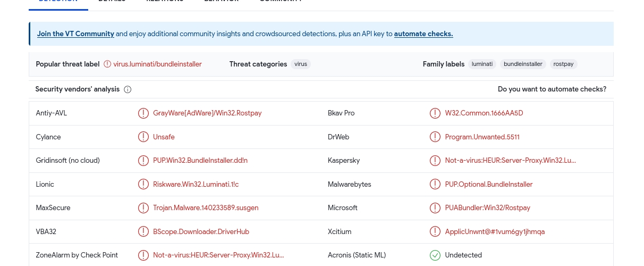This screenshot has height=266, width=644.
Task: Click 'Do you want to automate checks?'
Action: pyautogui.click(x=552, y=89)
